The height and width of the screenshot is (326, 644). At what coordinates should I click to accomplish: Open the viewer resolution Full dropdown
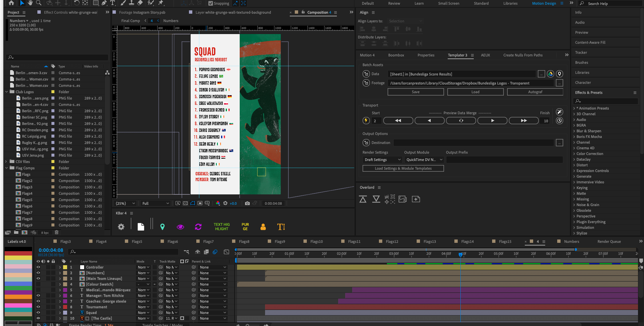coord(156,203)
